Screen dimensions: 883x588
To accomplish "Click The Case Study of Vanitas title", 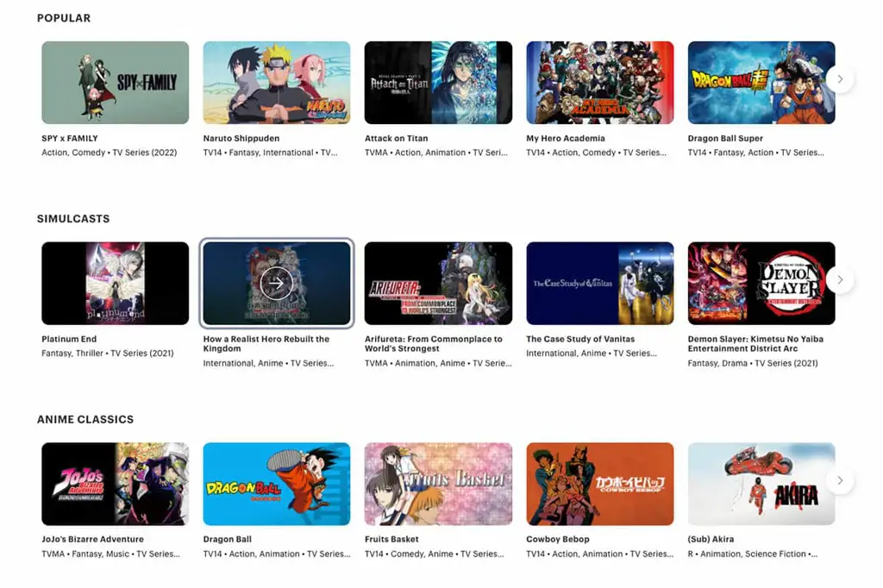I will tap(580, 339).
